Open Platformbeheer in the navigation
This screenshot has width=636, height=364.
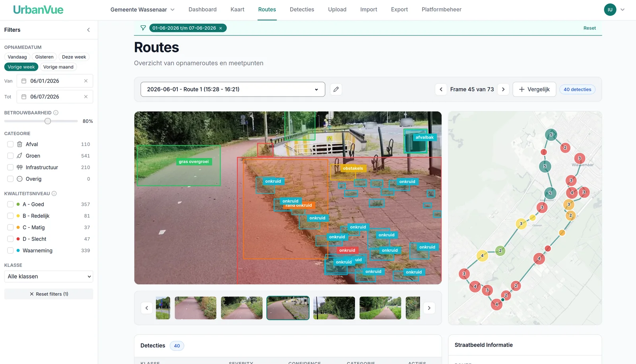(x=441, y=10)
